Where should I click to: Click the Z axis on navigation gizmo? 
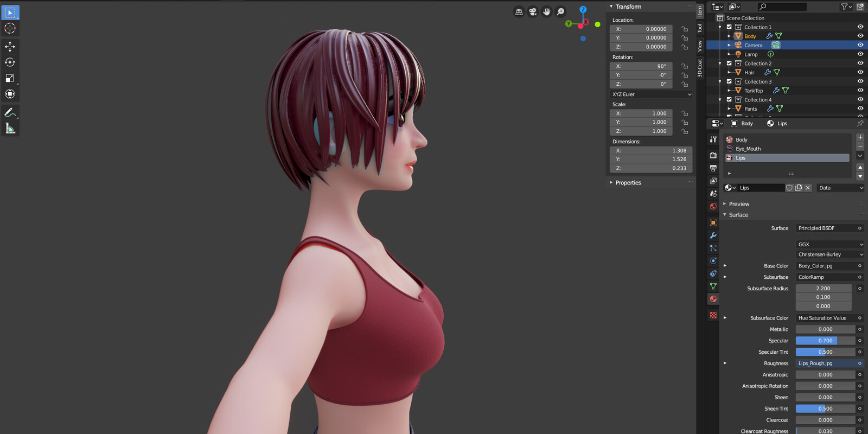[583, 9]
